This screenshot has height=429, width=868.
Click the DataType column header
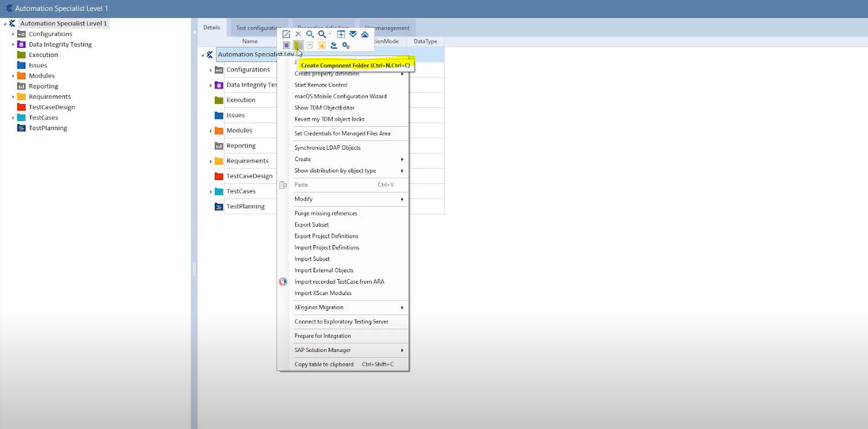(425, 41)
